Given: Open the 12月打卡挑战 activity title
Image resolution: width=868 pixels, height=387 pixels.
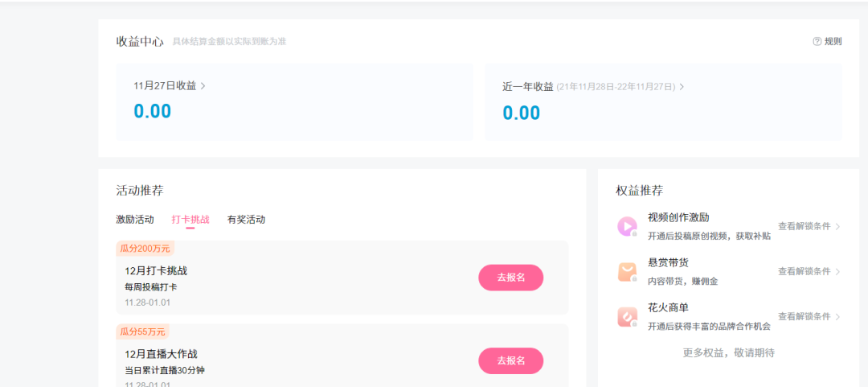Looking at the screenshot, I should pos(156,270).
